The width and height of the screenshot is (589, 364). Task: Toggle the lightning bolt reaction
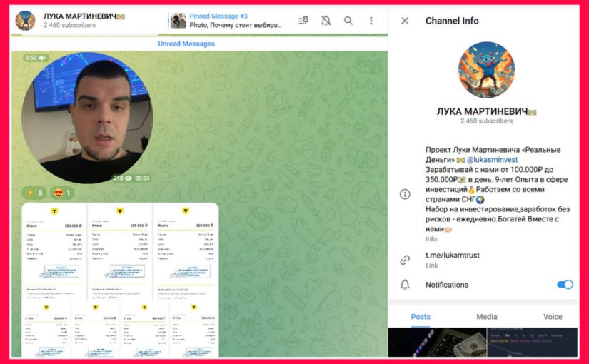[x=34, y=193]
